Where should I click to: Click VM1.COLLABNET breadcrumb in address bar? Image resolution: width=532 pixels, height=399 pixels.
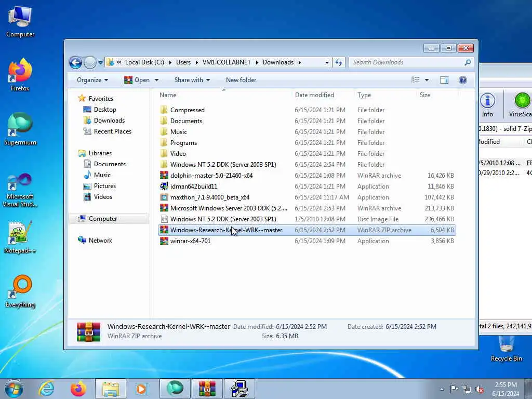(x=227, y=62)
